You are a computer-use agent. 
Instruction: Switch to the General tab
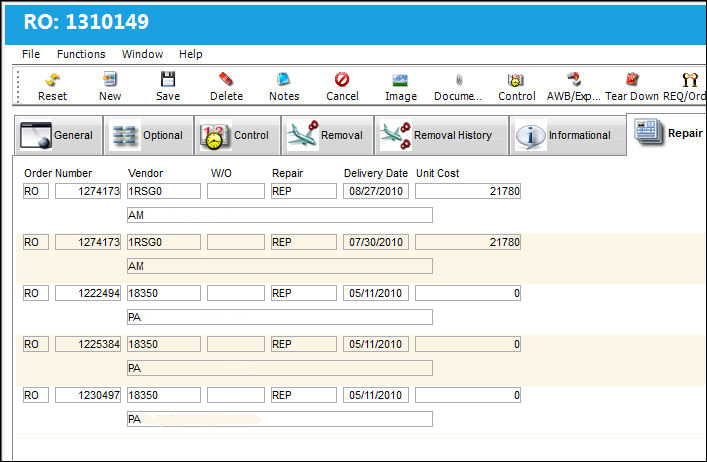click(x=58, y=135)
